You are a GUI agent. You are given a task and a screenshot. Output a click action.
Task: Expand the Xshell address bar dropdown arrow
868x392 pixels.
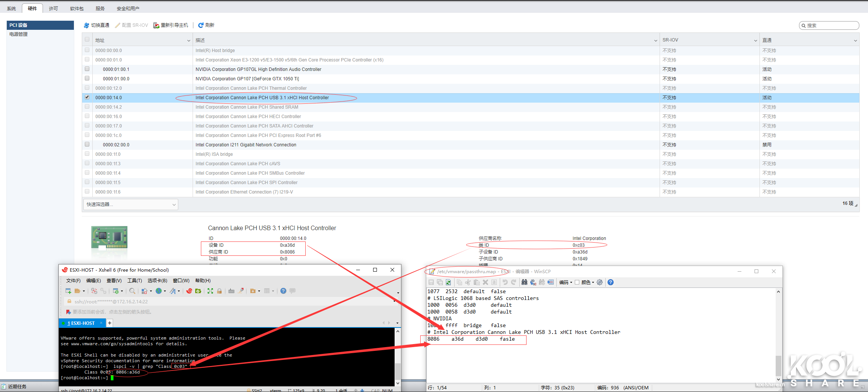tap(395, 301)
